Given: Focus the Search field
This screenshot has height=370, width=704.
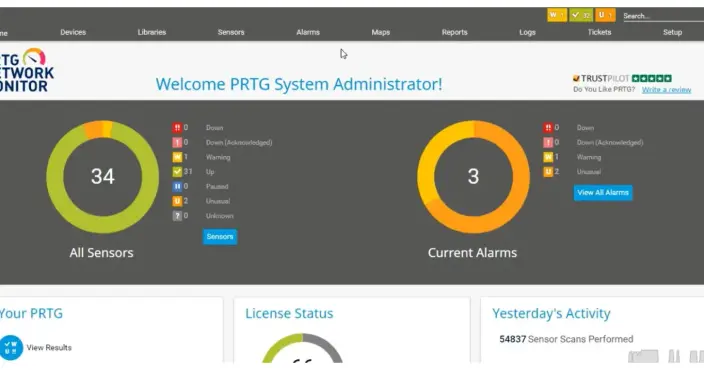Looking at the screenshot, I should click(x=663, y=16).
